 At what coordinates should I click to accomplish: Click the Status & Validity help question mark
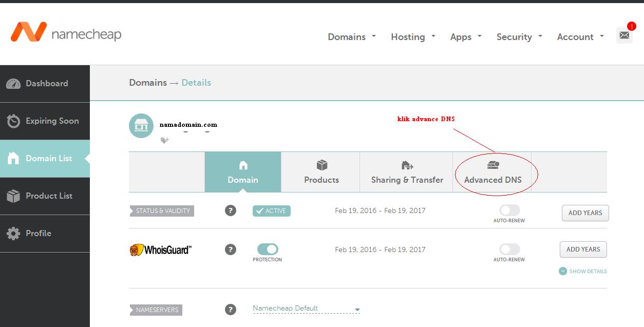pos(231,210)
